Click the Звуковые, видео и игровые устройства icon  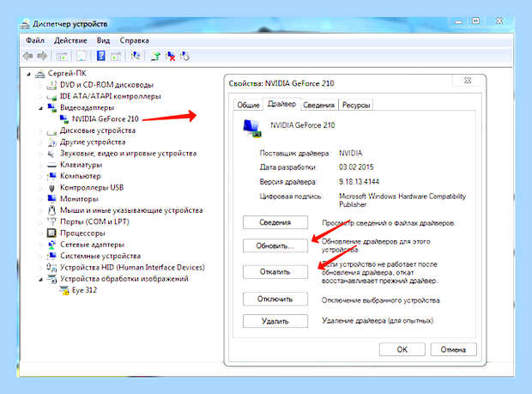click(51, 154)
